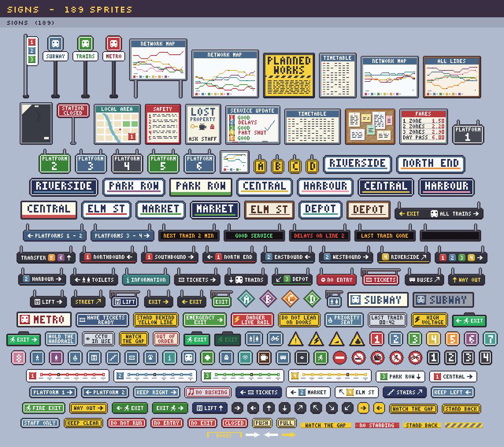Image resolution: width=504 pixels, height=447 pixels.
Task: Select the stairs square icon
Action: coord(113,358)
